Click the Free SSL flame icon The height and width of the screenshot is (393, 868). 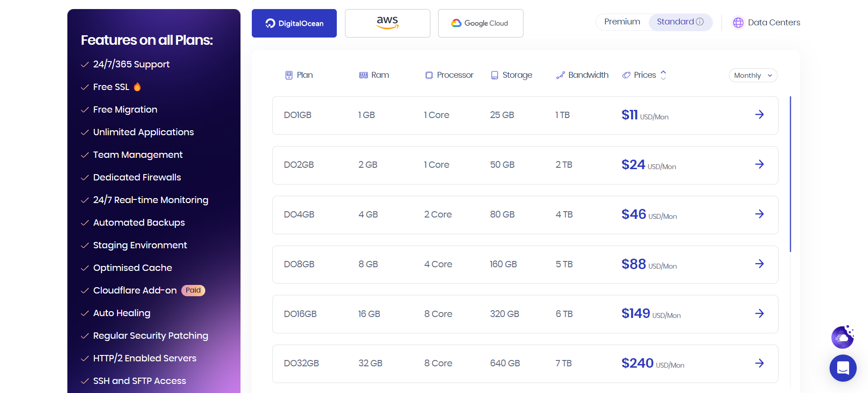(137, 86)
